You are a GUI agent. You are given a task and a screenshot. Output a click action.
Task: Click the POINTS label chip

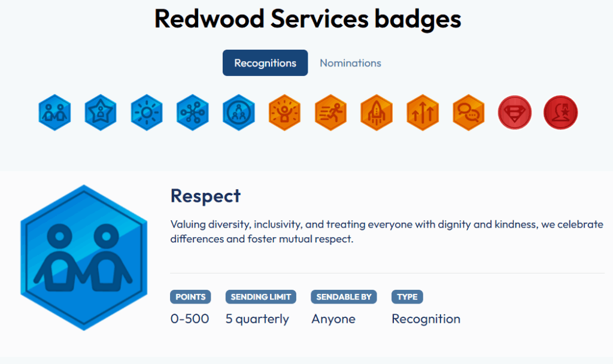pyautogui.click(x=190, y=296)
